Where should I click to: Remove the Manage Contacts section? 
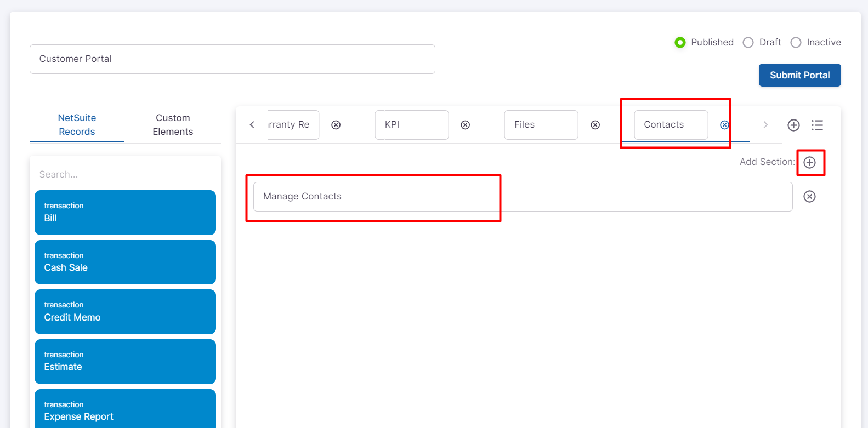[810, 197]
